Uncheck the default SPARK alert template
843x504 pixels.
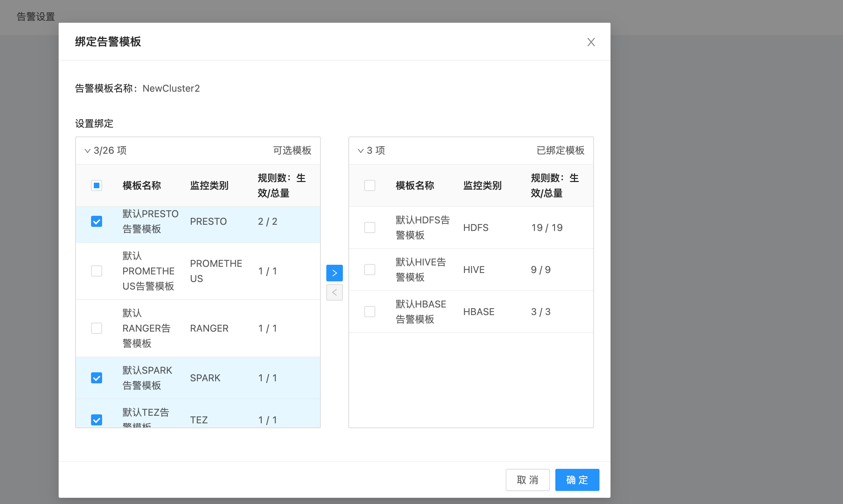pyautogui.click(x=97, y=378)
